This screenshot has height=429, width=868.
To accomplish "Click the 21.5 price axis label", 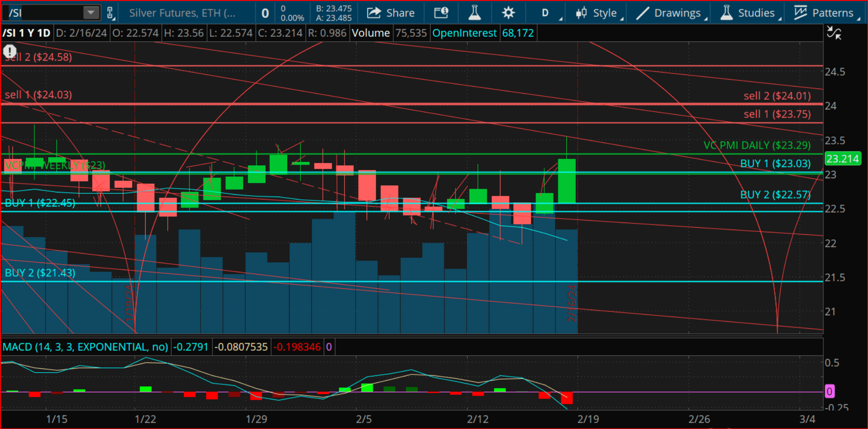I will [x=835, y=278].
